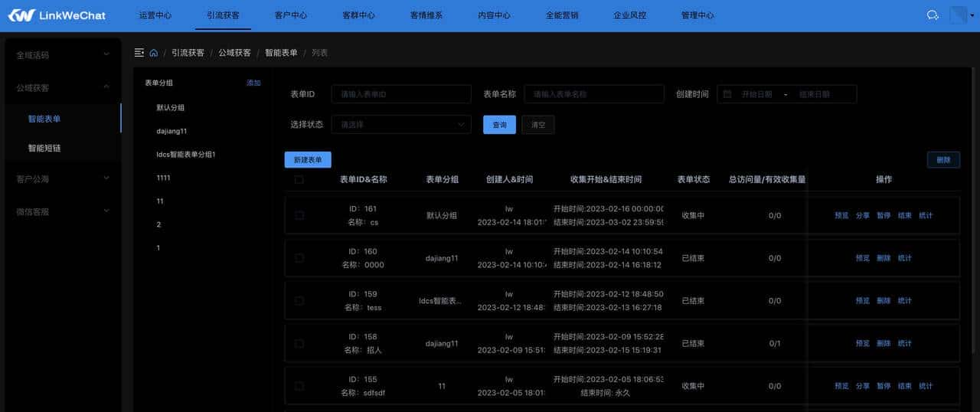Click the 0/1 count for ID 158
Viewport: 980px width, 412px height.
(x=775, y=344)
